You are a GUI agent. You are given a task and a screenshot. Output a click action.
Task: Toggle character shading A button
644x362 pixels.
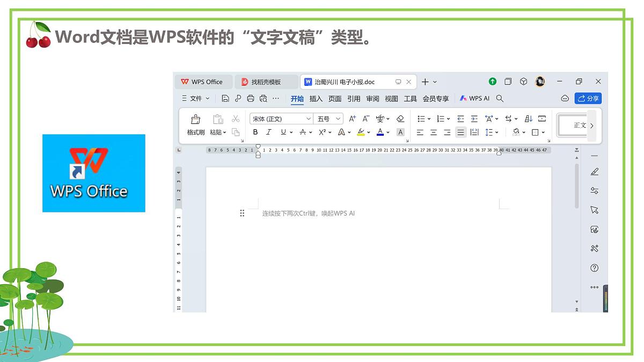click(x=400, y=132)
